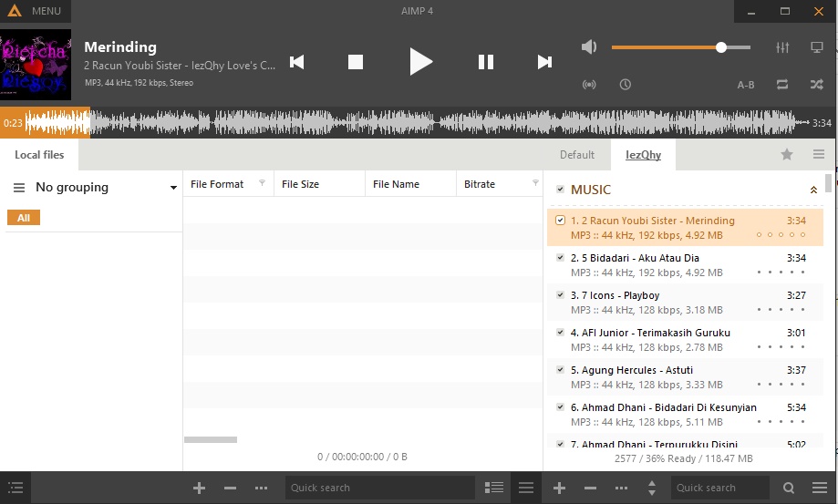Viewport: 838px width, 504px height.
Task: Switch library to detailed list view
Action: (494, 488)
